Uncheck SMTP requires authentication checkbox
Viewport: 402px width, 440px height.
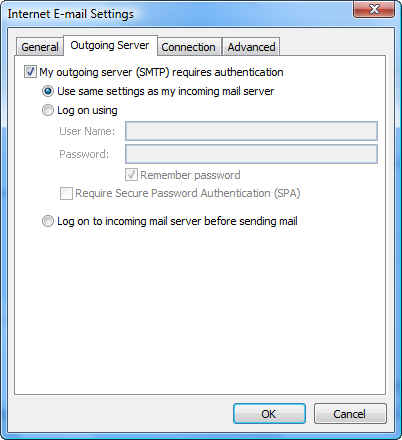(30, 72)
